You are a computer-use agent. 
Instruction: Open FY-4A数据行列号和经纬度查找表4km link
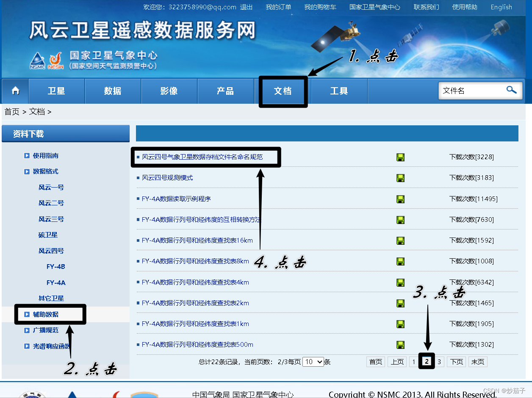tap(195, 282)
